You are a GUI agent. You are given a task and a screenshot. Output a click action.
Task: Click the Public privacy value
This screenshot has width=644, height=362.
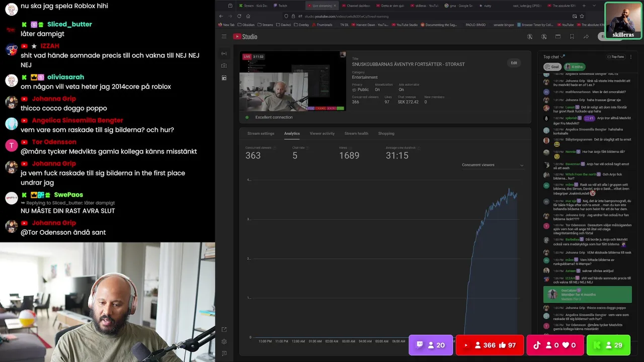tap(363, 89)
